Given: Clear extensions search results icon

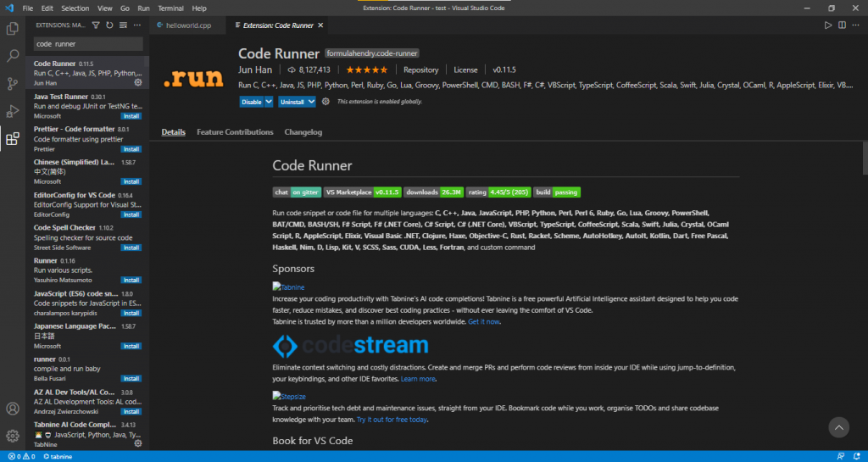Looking at the screenshot, I should (123, 25).
